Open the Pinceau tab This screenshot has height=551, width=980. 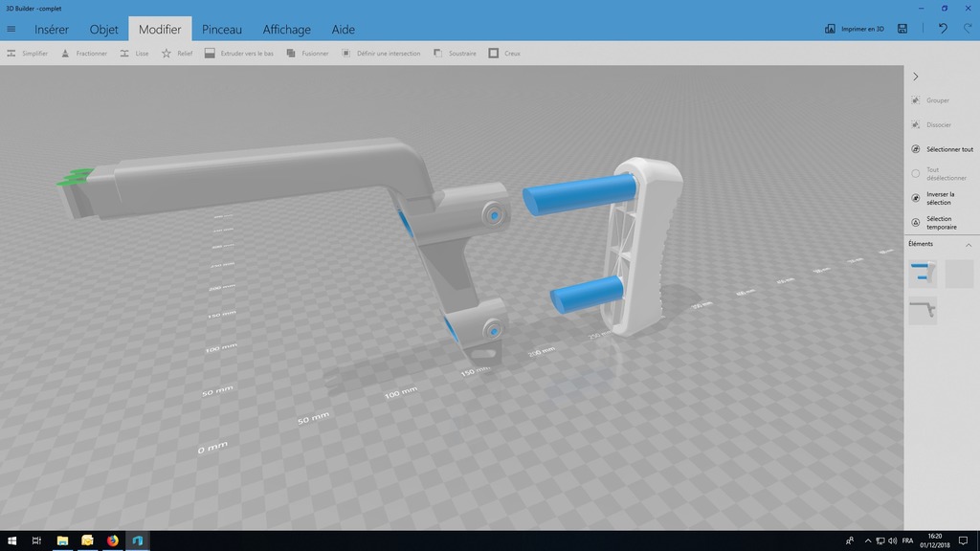tap(222, 30)
